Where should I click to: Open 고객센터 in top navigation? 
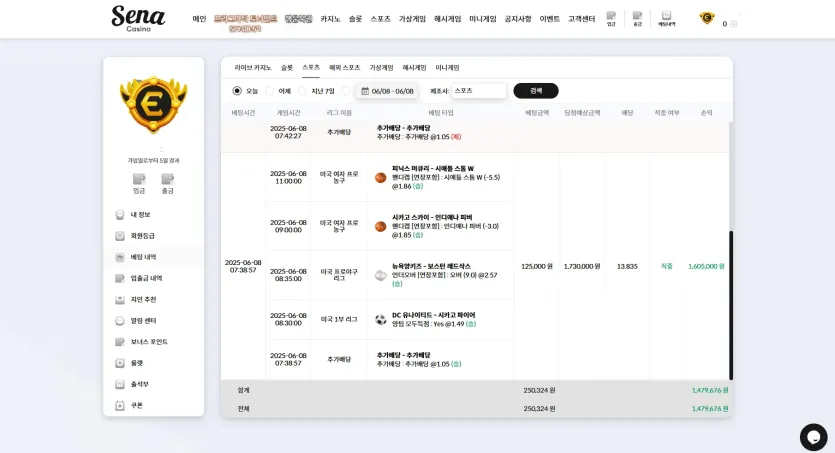pyautogui.click(x=582, y=19)
